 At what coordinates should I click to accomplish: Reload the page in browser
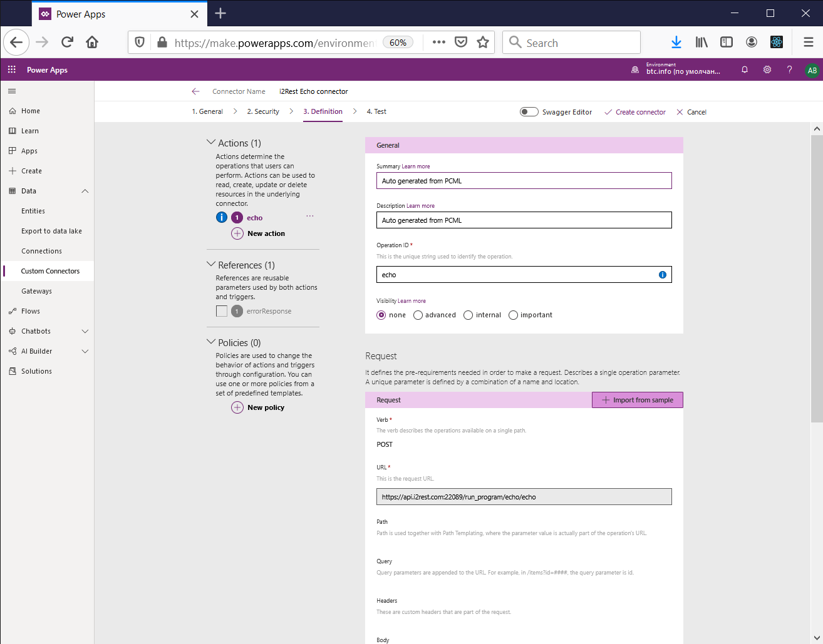tap(67, 42)
